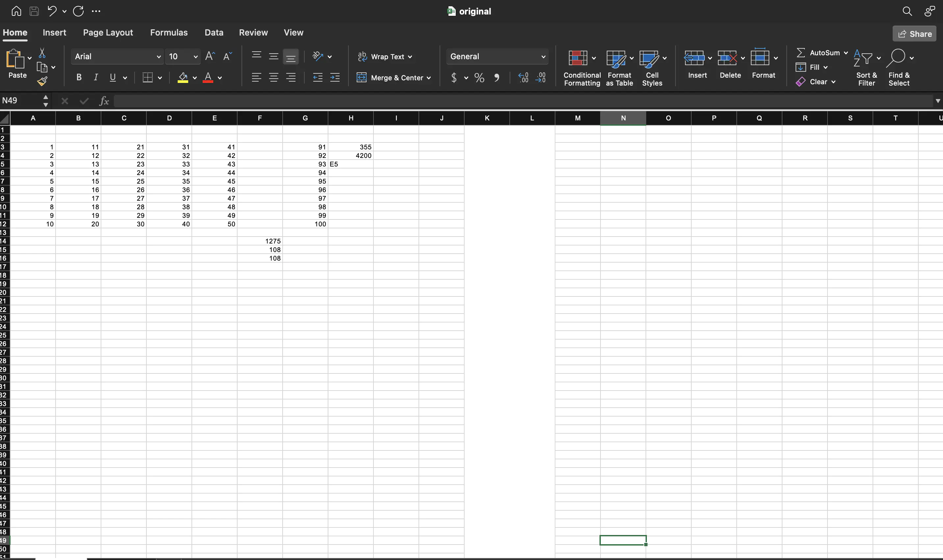Open the Merge & Center dropdown arrow
This screenshot has width=943, height=560.
(x=429, y=78)
